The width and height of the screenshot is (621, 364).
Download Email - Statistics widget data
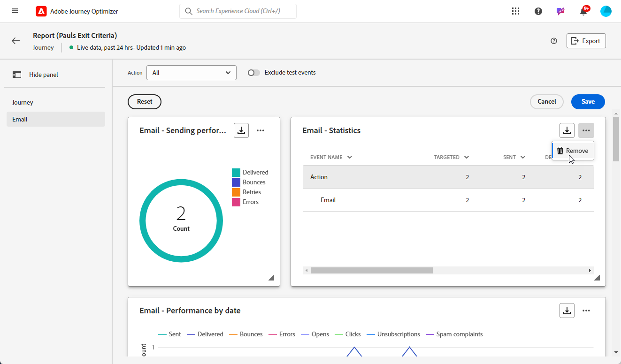coord(567,130)
